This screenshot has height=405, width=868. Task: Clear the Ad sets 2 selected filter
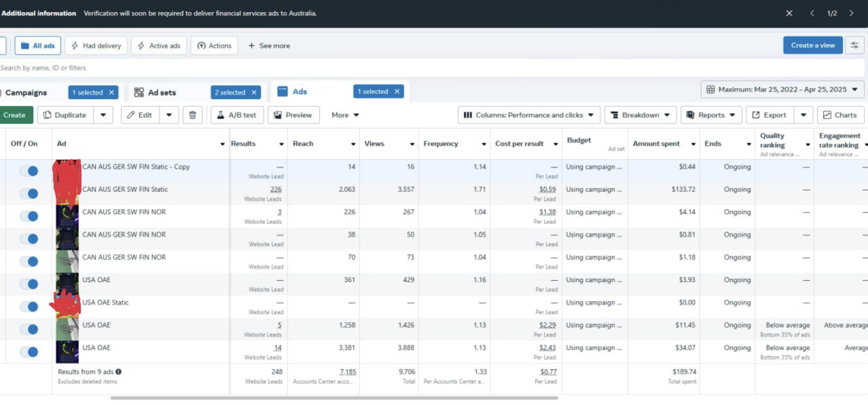click(x=254, y=92)
